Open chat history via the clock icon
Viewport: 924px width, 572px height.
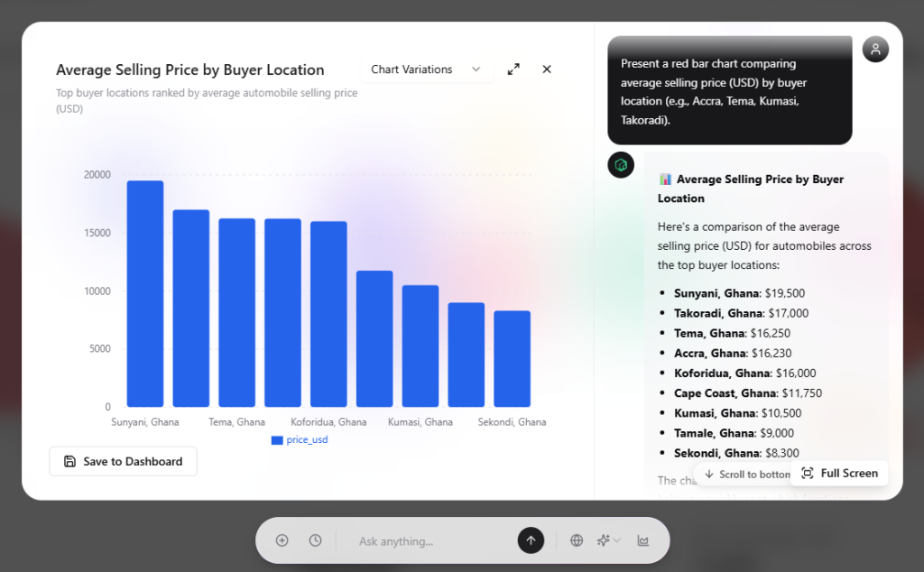pos(315,540)
